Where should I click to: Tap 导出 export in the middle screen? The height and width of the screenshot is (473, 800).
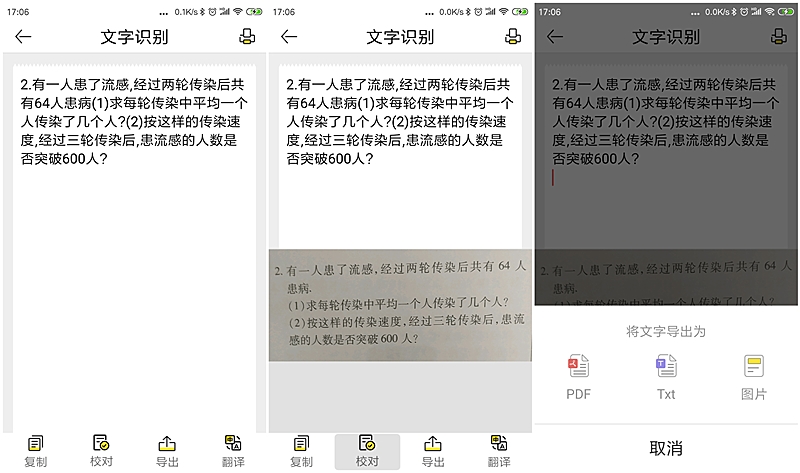click(x=433, y=452)
